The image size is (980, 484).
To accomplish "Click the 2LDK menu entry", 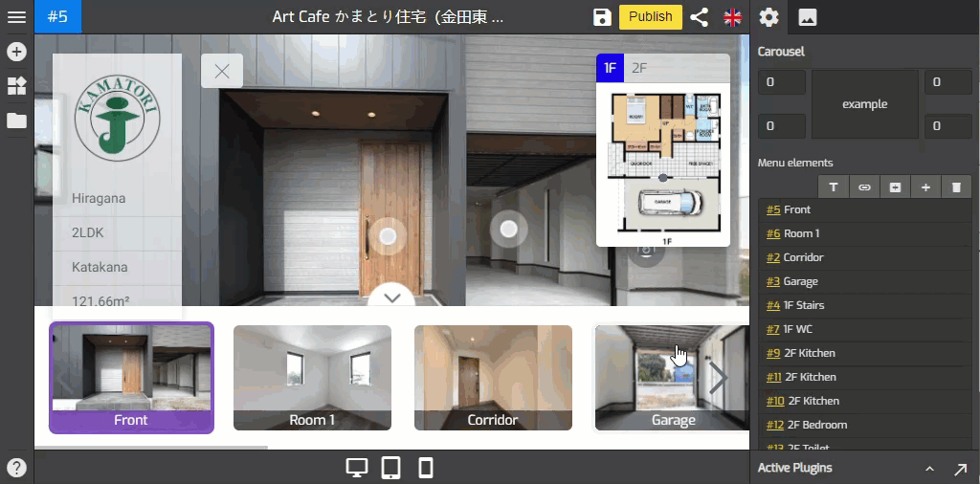I will coord(117,233).
